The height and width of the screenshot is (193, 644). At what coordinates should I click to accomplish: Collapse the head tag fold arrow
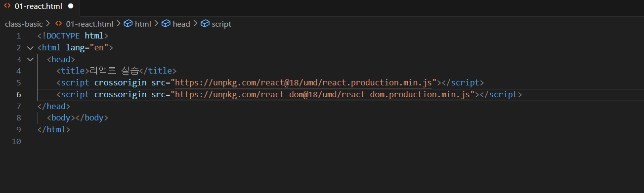click(30, 59)
